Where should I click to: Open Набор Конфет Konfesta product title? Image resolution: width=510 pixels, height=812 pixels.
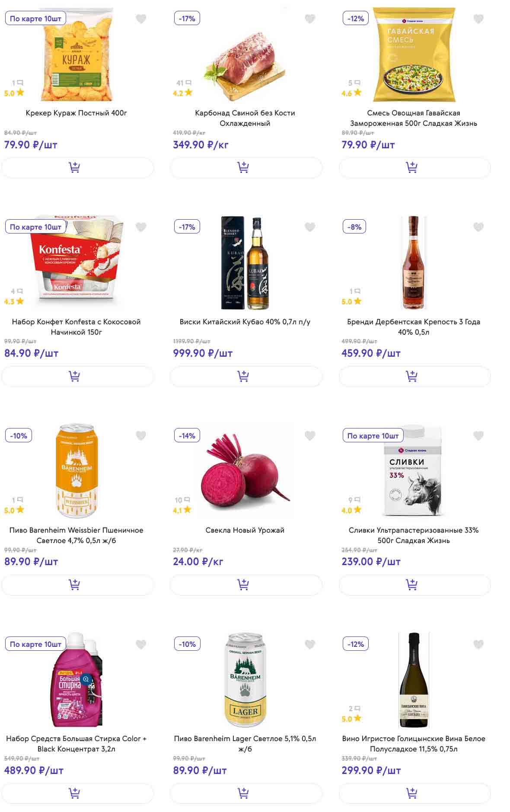76,327
